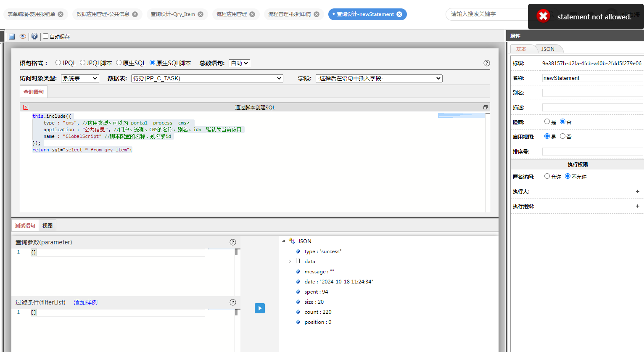
Task: Close the 流程应用管理 tab
Action: pyautogui.click(x=252, y=14)
